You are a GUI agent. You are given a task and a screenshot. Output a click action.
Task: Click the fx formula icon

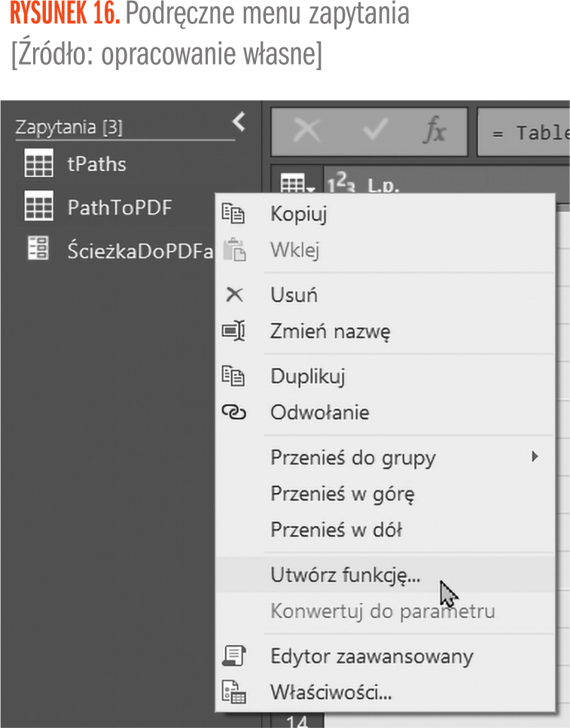pos(434,133)
